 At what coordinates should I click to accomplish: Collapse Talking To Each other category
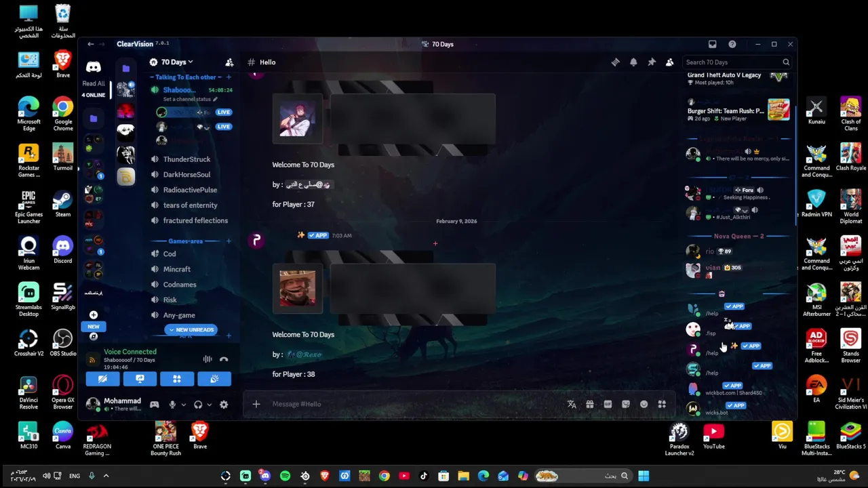pos(186,77)
